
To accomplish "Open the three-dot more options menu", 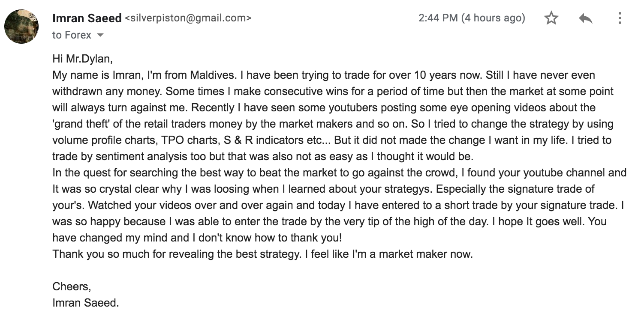I will point(620,18).
